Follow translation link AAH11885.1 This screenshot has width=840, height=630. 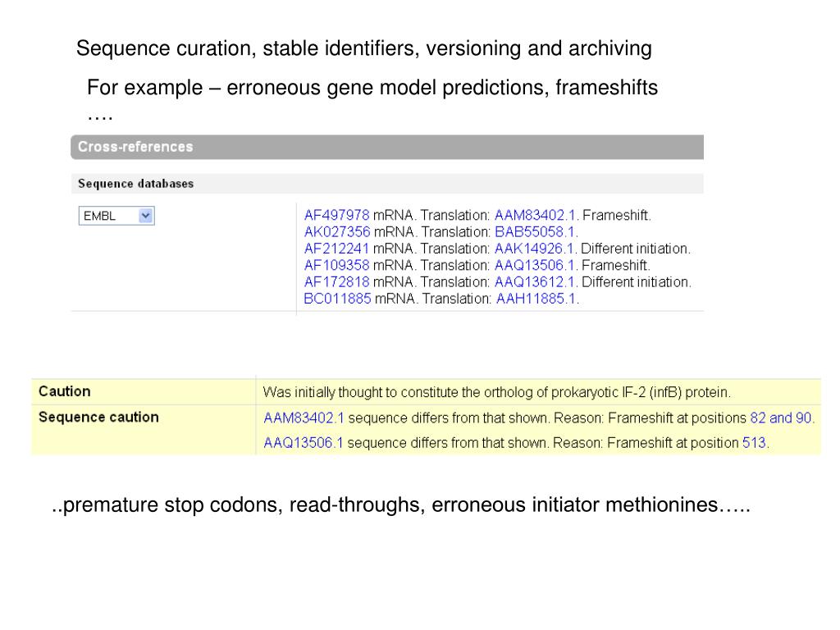536,299
